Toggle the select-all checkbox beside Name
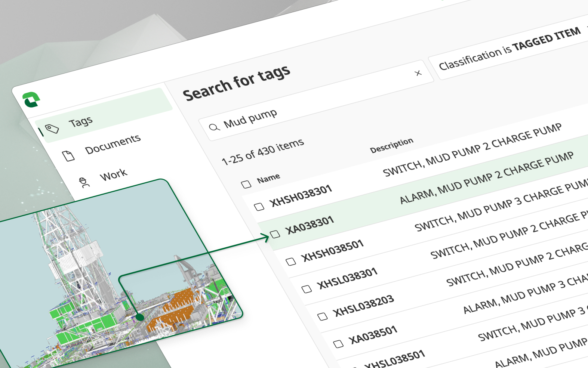 [246, 184]
